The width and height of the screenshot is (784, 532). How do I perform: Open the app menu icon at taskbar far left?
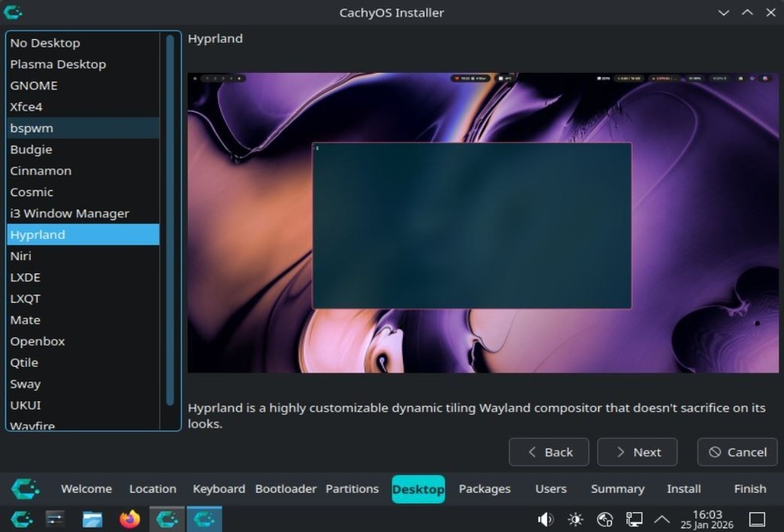tap(21, 519)
